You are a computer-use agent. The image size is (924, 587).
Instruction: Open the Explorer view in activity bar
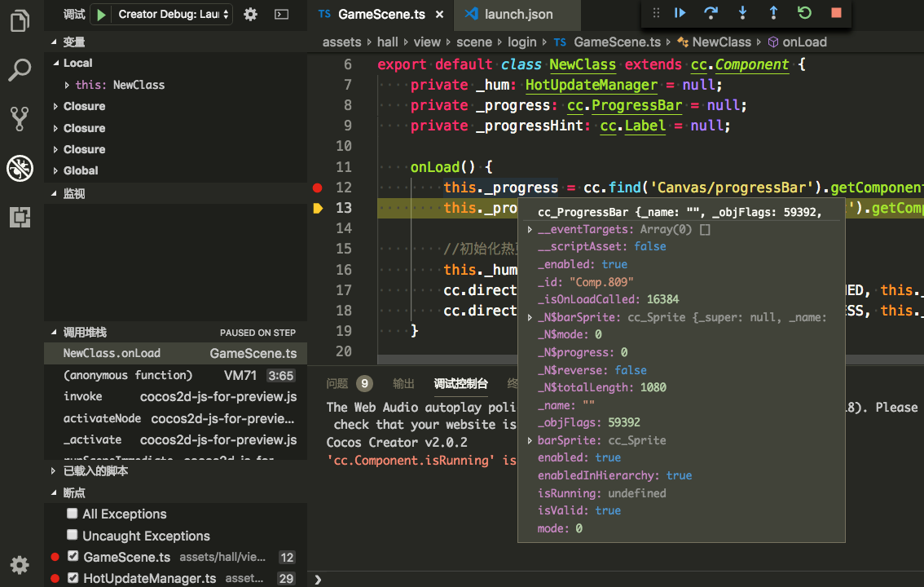(x=20, y=20)
